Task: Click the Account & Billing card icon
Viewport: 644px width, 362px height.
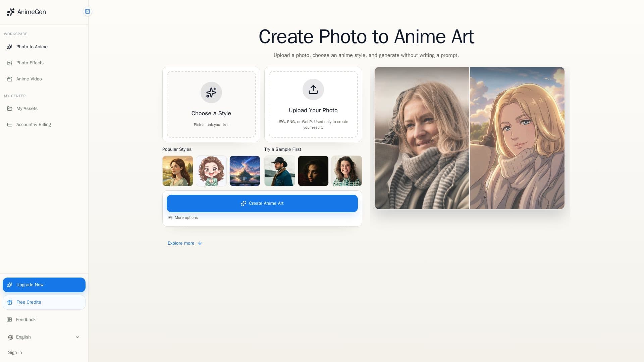Action: [x=10, y=125]
